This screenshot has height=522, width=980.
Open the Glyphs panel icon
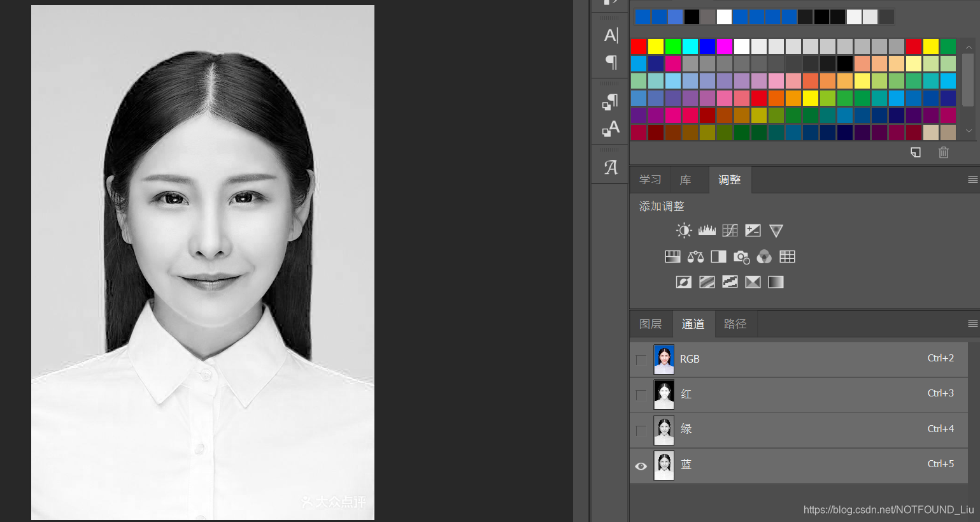pos(611,168)
